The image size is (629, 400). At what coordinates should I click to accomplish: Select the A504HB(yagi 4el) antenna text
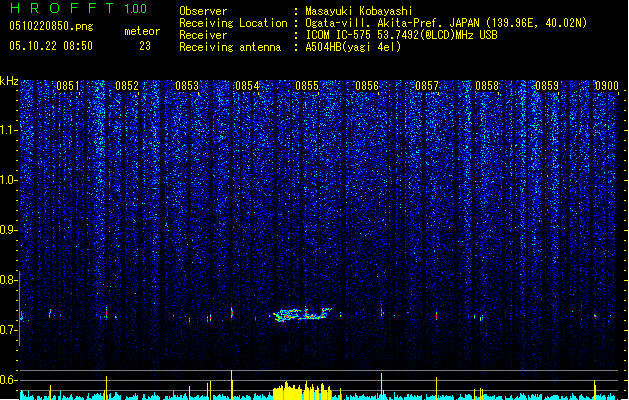(x=353, y=47)
